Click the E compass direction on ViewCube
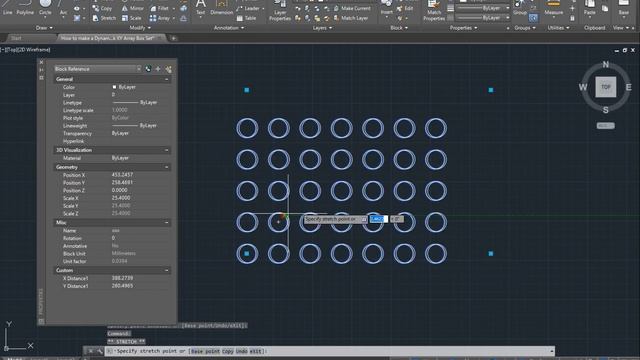 (629, 87)
